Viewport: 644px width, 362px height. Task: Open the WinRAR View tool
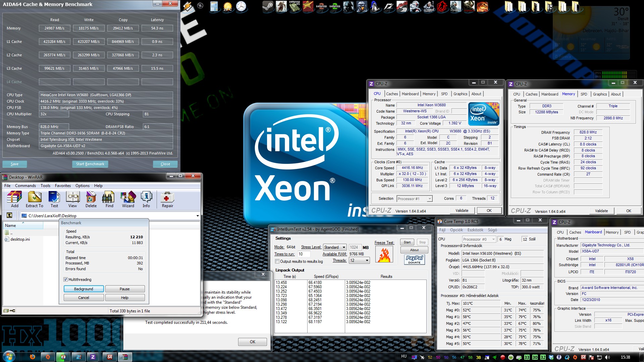[x=72, y=199]
